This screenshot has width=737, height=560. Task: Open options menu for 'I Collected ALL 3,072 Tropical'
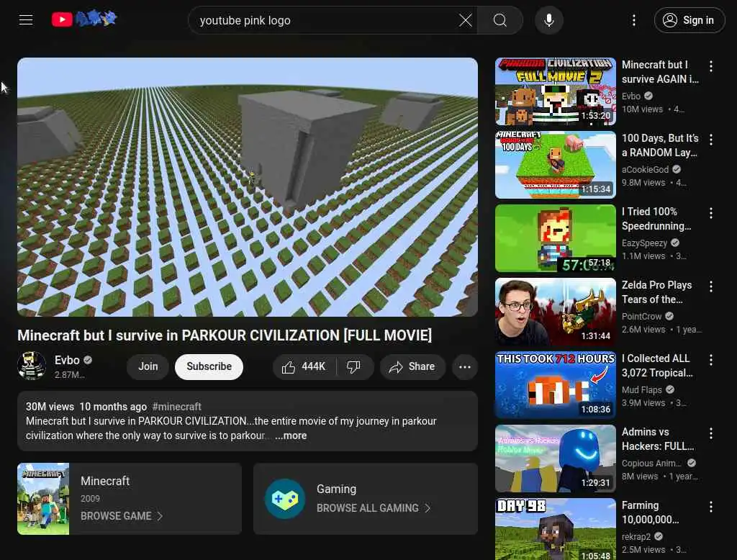tap(710, 360)
